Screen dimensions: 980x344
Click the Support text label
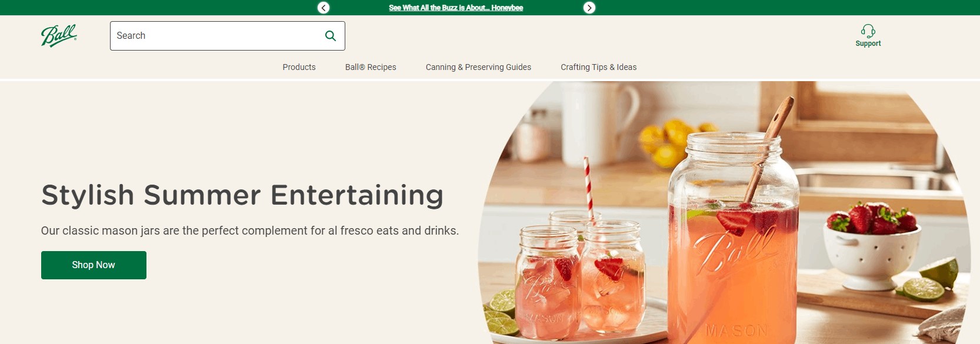pos(868,44)
